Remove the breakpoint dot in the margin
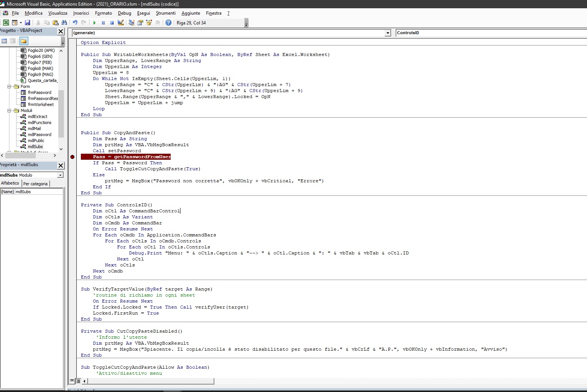Screen dimensions: 587x392 (x=73, y=157)
